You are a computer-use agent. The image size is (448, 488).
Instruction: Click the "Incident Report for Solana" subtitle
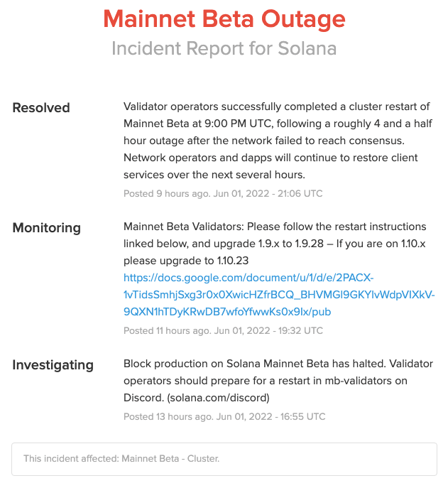pos(224,48)
